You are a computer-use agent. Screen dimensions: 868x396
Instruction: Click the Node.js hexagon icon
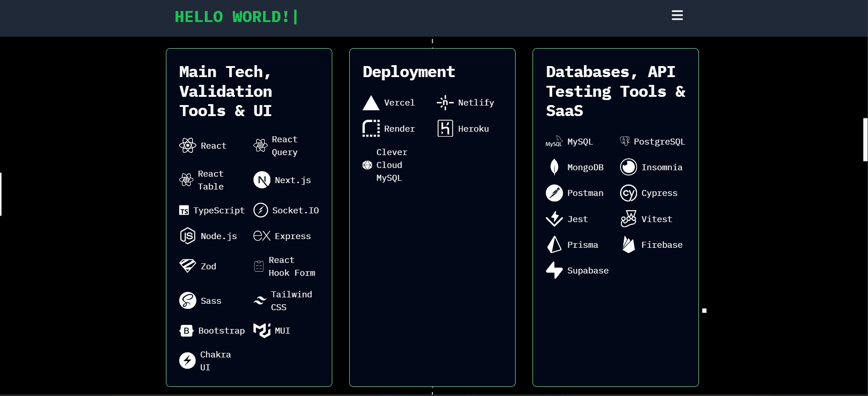[x=187, y=236]
